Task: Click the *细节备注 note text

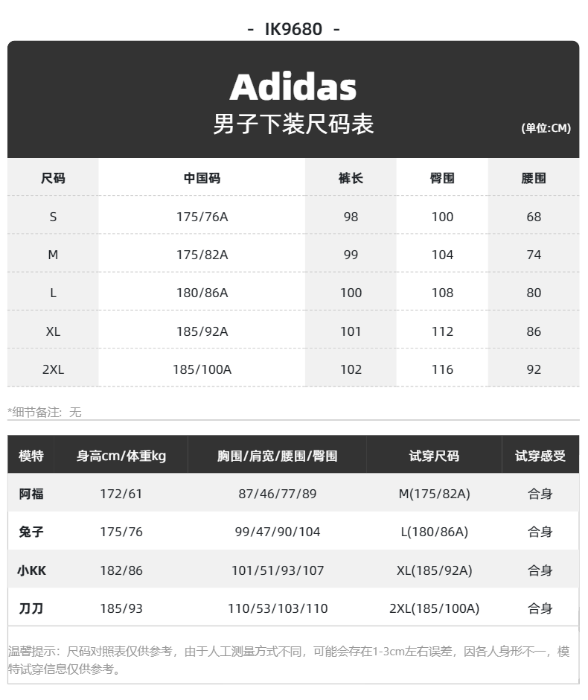Action: (x=45, y=412)
